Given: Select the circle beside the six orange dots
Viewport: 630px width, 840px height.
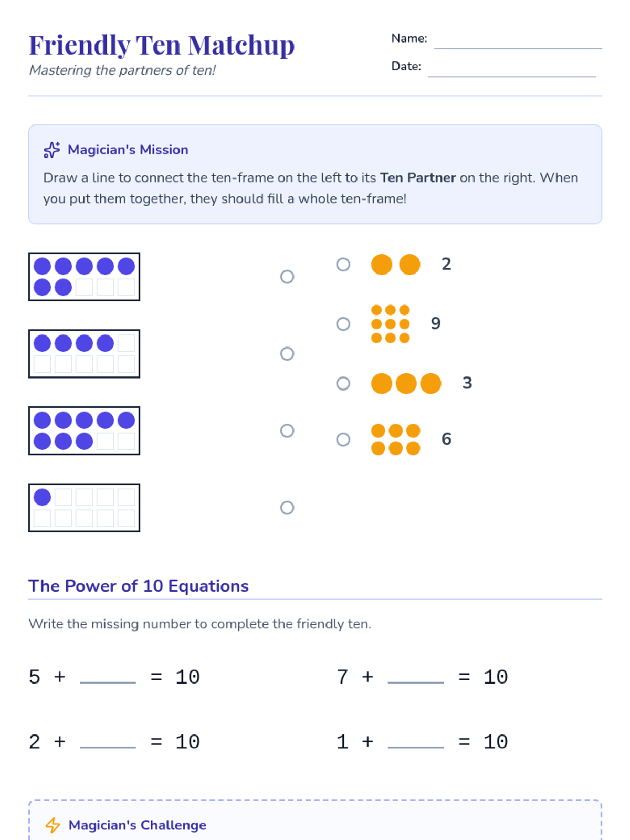Looking at the screenshot, I should [x=343, y=439].
